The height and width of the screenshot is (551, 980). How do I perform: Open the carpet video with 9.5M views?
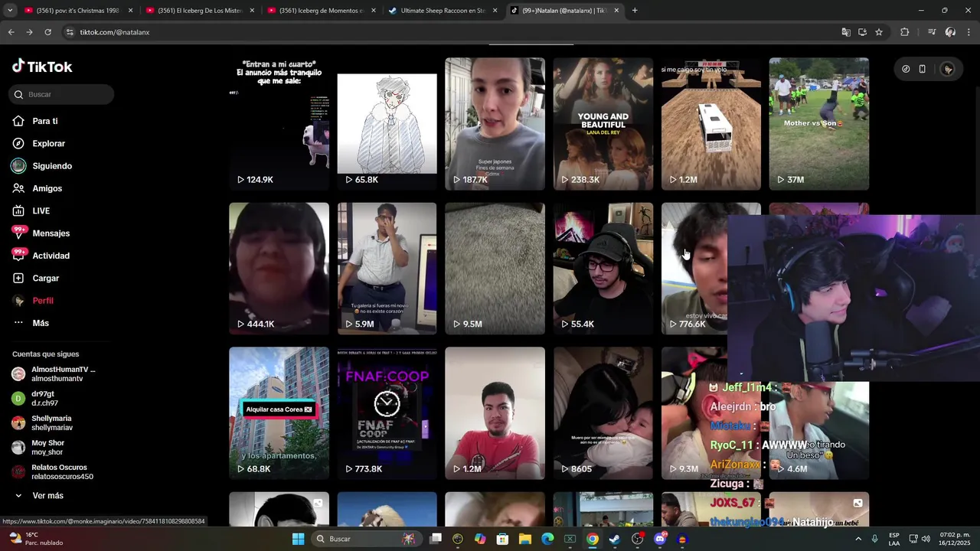pyautogui.click(x=495, y=269)
